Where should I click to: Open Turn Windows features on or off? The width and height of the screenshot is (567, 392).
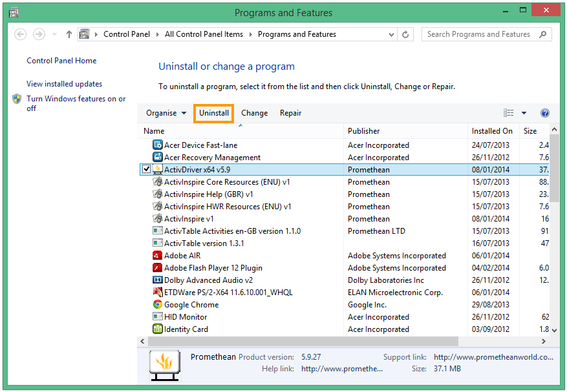[76, 103]
